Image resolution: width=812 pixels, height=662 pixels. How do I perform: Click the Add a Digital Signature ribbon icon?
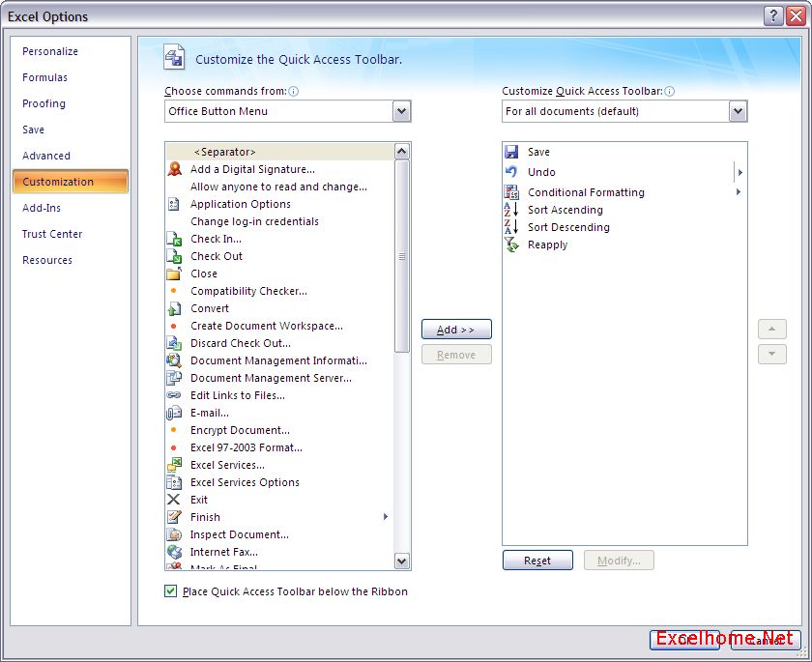click(175, 169)
